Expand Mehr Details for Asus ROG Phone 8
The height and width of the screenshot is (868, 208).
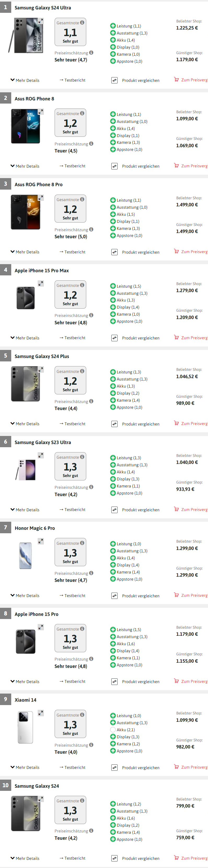tap(25, 166)
